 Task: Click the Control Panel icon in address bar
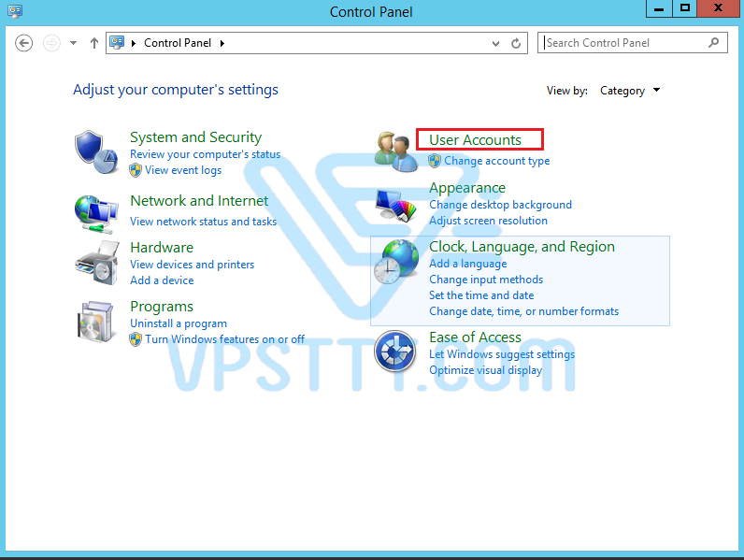117,43
